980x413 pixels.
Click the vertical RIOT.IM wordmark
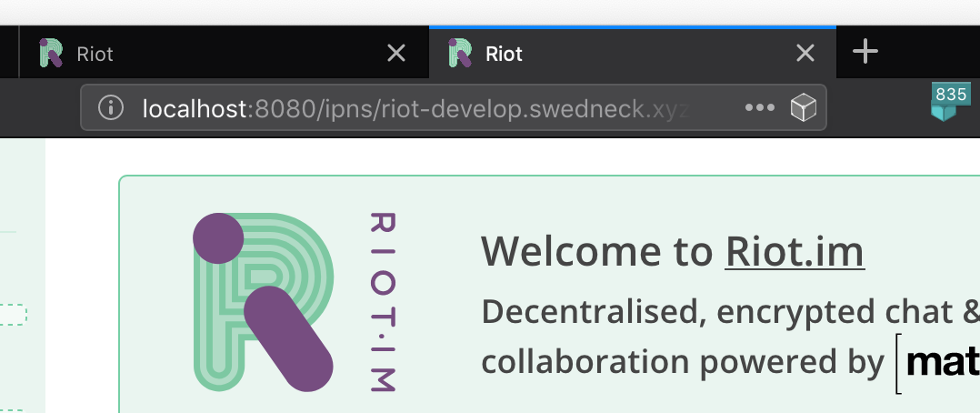[x=382, y=302]
